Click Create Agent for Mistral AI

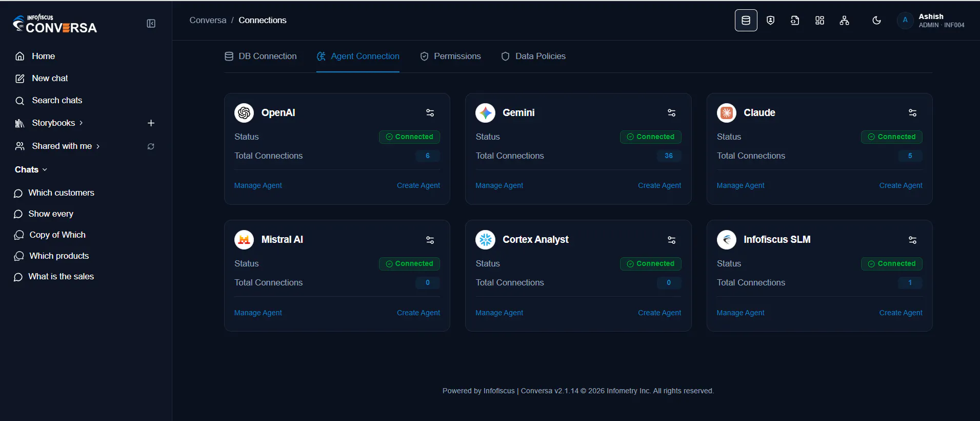tap(418, 313)
